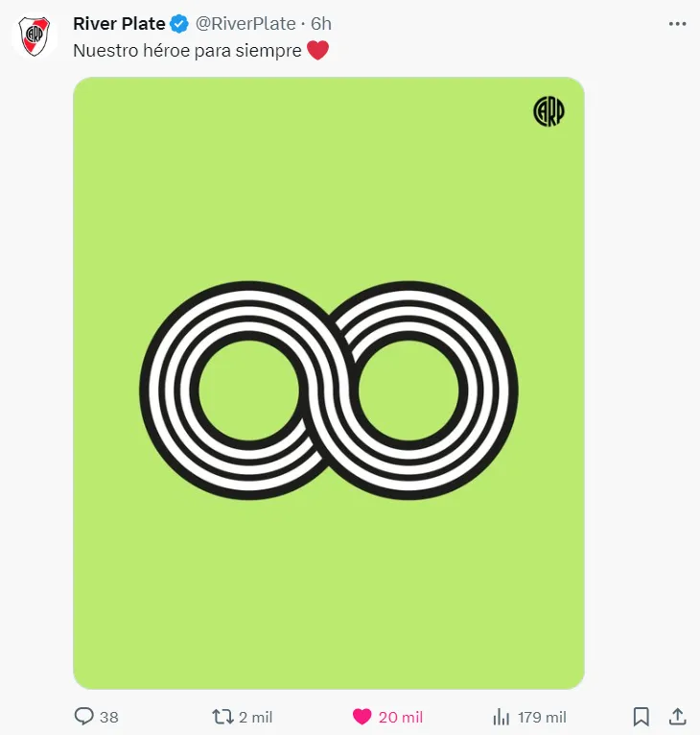Image resolution: width=700 pixels, height=735 pixels.
Task: Click the red heart emoji in tweet text
Action: click(317, 51)
